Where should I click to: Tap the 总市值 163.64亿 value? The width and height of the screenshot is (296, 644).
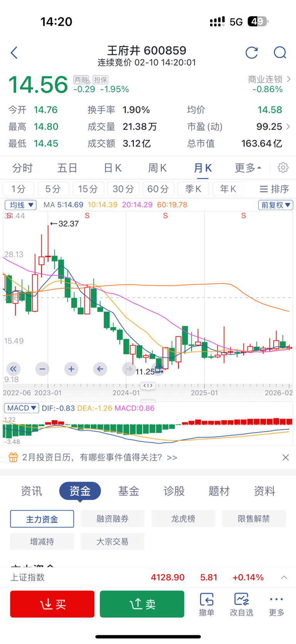click(262, 144)
